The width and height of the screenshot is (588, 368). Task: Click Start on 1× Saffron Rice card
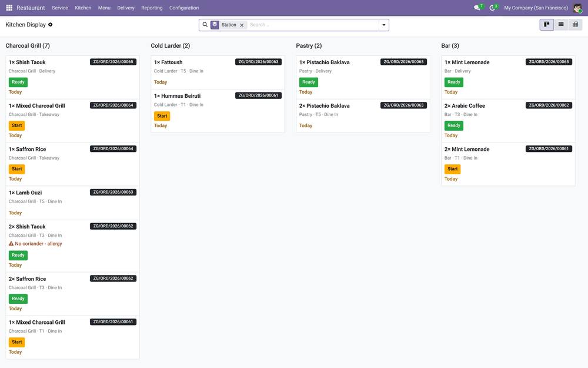click(x=17, y=169)
